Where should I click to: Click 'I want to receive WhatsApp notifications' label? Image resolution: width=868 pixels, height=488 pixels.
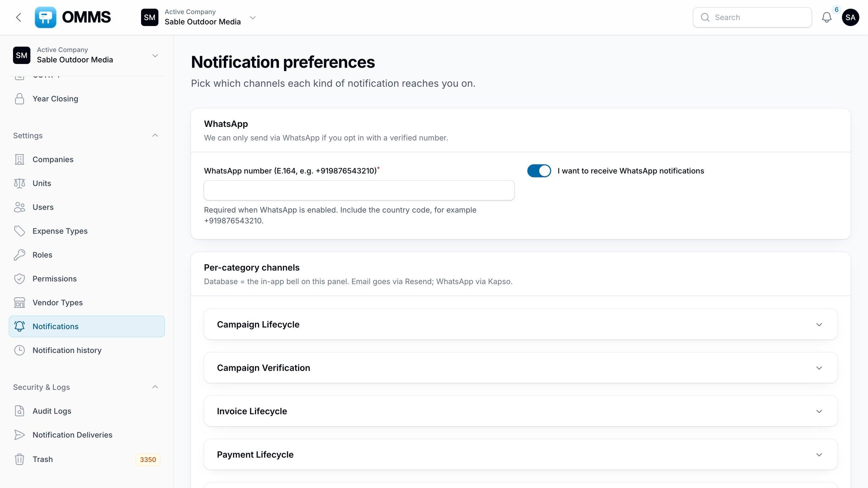click(631, 171)
